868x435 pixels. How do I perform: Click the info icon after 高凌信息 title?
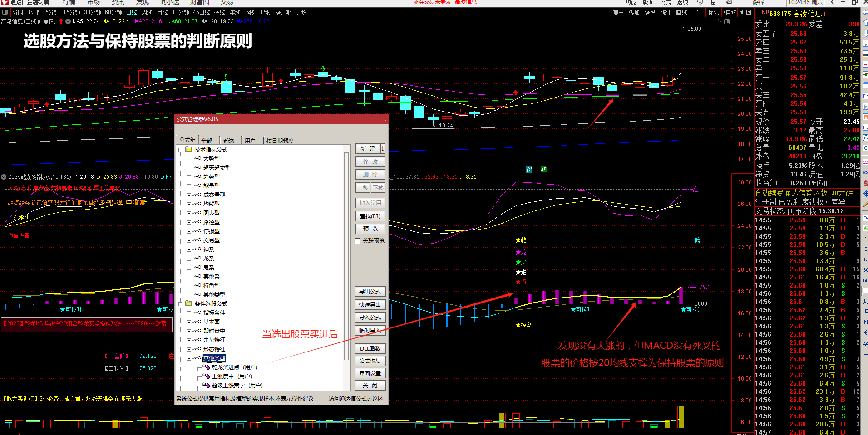click(824, 14)
